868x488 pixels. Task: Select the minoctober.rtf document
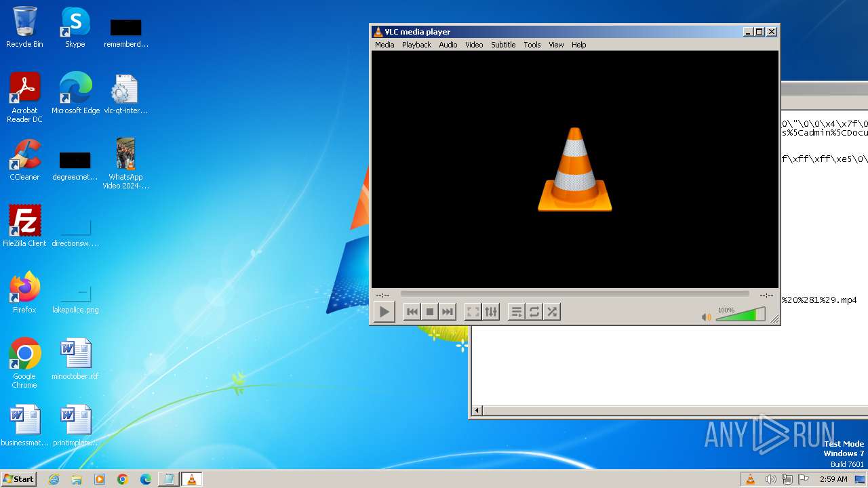(x=75, y=359)
